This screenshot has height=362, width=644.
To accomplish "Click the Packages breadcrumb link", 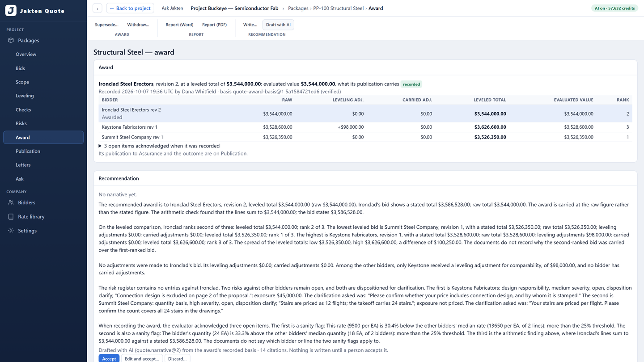I will [x=298, y=8].
